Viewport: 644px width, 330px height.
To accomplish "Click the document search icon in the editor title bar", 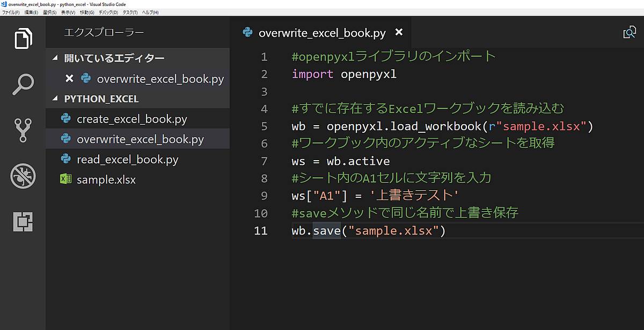I will (629, 32).
